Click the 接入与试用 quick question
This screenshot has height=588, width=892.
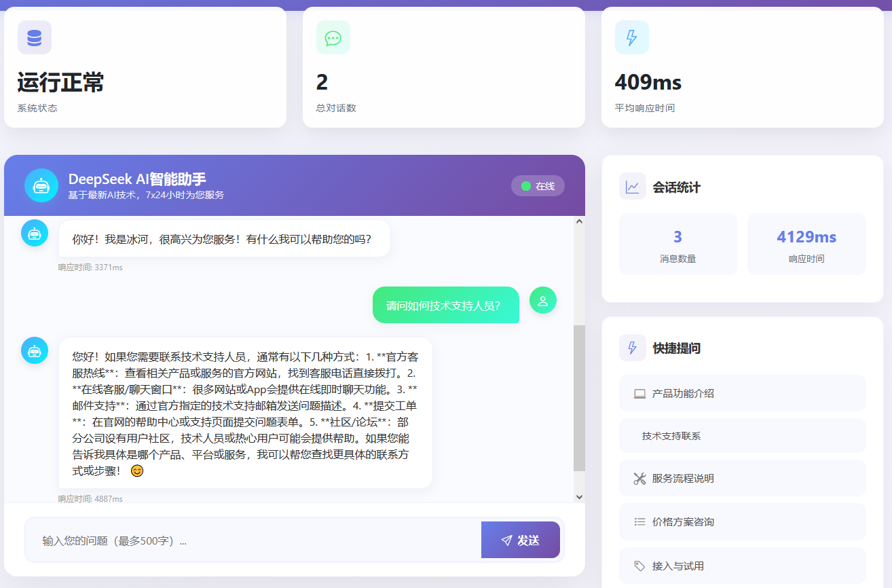click(x=742, y=566)
